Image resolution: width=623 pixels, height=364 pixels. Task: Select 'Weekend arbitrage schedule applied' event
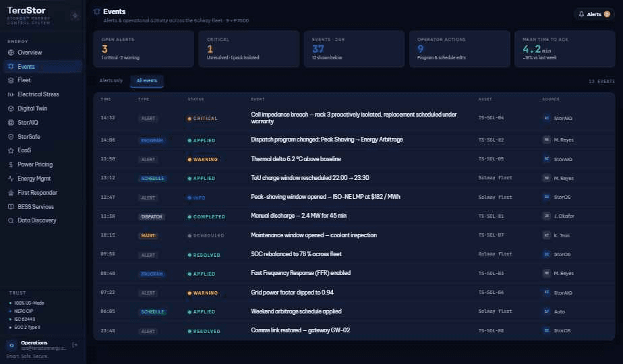(x=296, y=311)
